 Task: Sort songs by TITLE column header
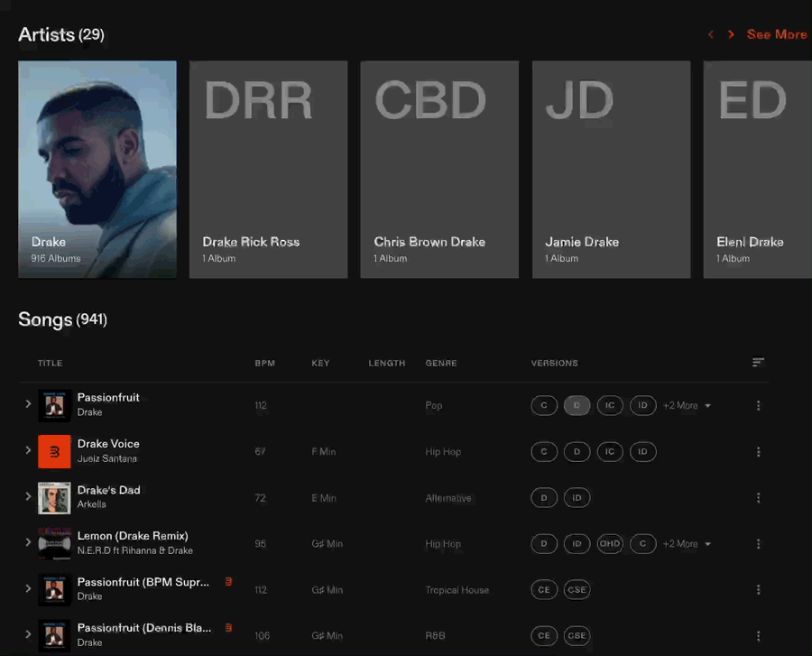click(x=51, y=363)
